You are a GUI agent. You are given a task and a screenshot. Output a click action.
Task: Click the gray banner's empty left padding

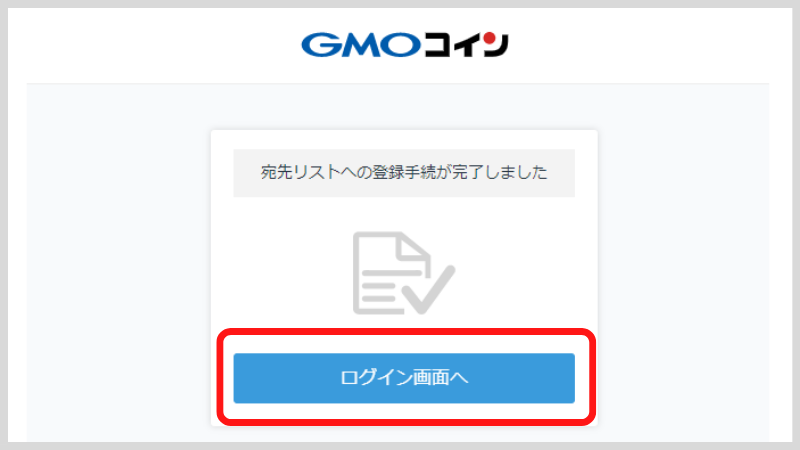[x=247, y=173]
